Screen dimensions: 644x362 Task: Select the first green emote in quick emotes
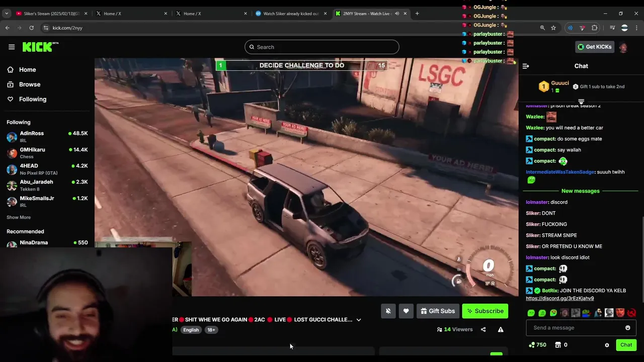(531, 313)
